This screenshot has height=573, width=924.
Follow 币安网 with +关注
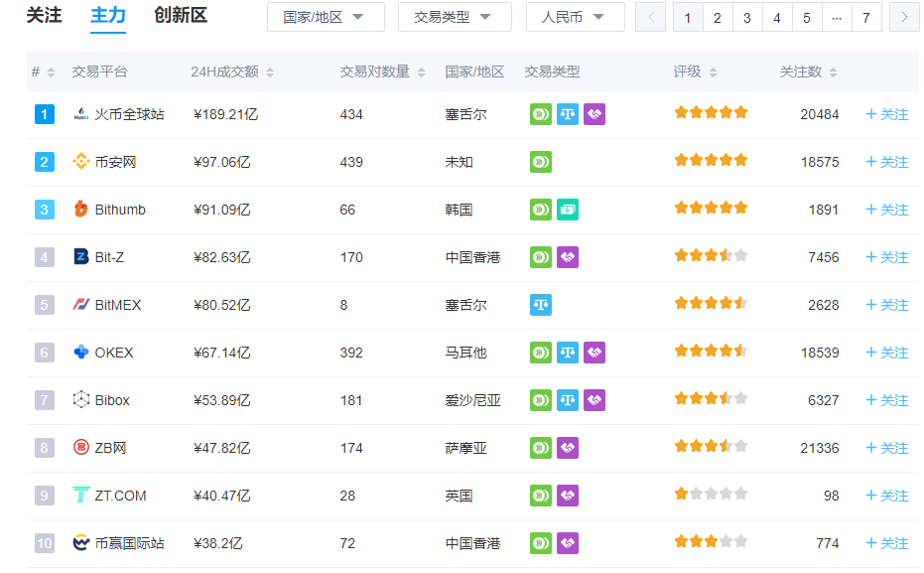click(887, 162)
